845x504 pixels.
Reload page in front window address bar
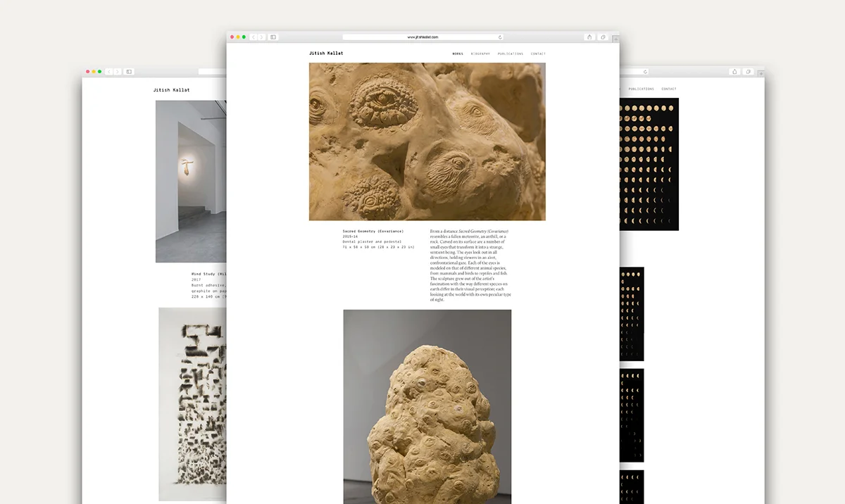point(500,37)
